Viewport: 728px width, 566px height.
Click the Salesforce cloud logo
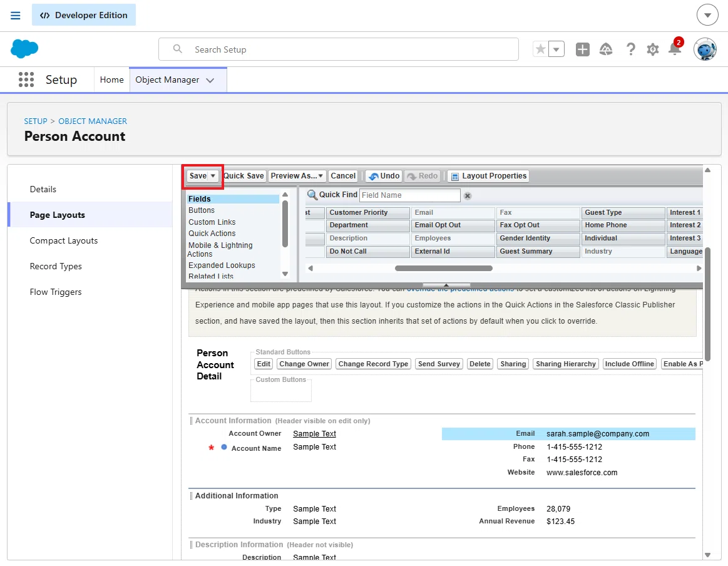tap(24, 48)
